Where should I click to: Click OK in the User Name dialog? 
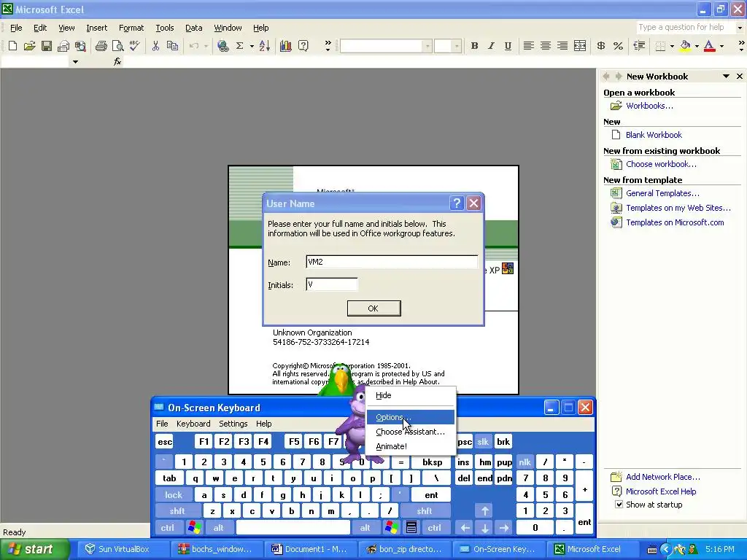[373, 308]
